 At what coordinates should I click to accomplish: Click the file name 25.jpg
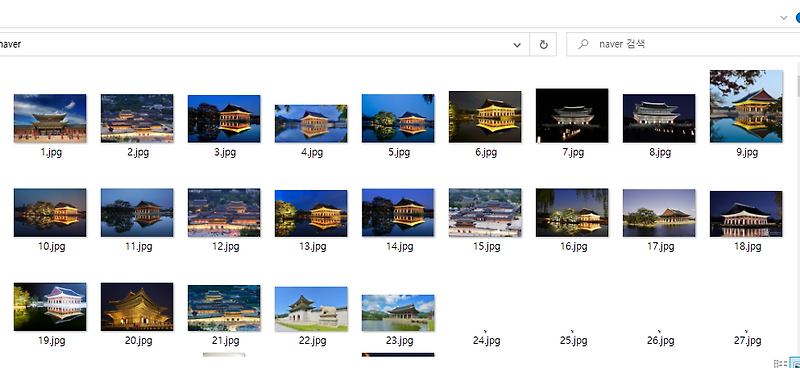(573, 340)
